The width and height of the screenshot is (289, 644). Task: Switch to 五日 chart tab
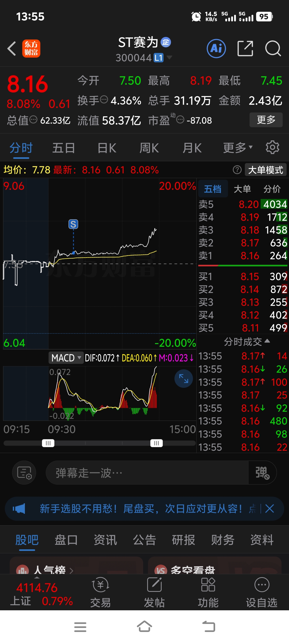tap(63, 148)
